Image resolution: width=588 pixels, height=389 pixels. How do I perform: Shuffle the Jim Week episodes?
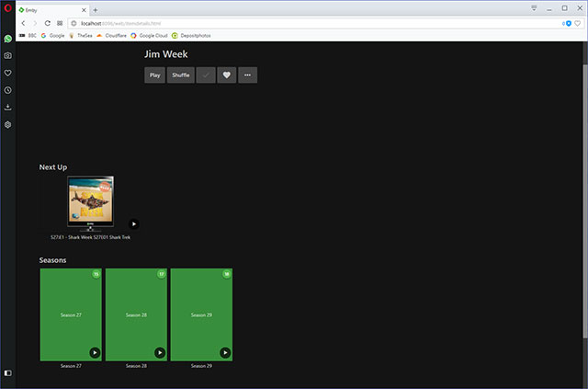tap(181, 75)
